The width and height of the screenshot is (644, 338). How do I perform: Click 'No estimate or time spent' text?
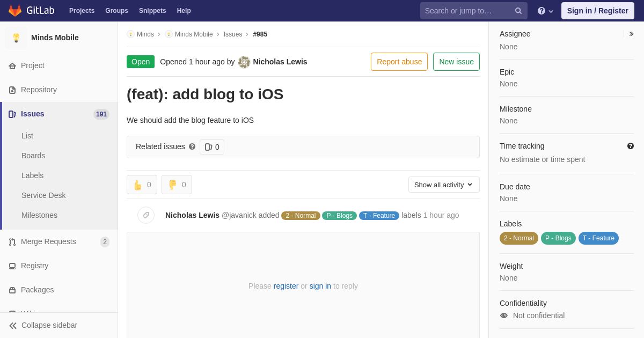coord(542,159)
